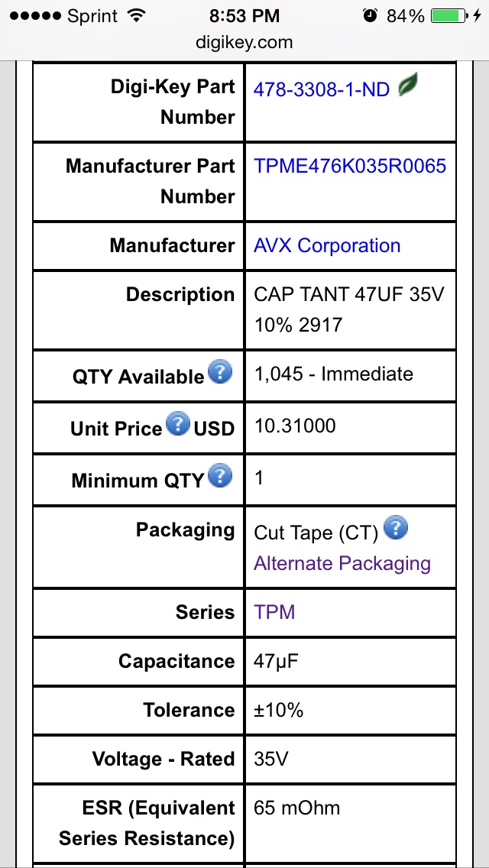
Task: Tap the 8:53 PM clock
Action: tap(244, 16)
